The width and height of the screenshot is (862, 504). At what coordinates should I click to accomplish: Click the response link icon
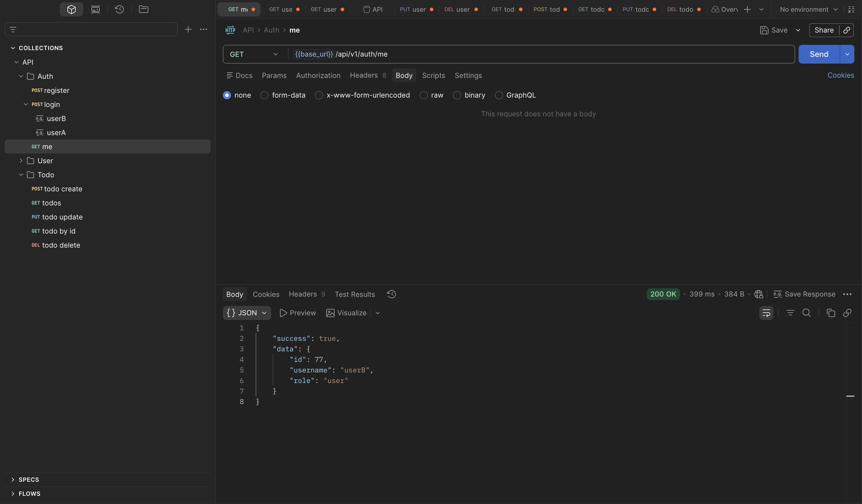tap(847, 313)
